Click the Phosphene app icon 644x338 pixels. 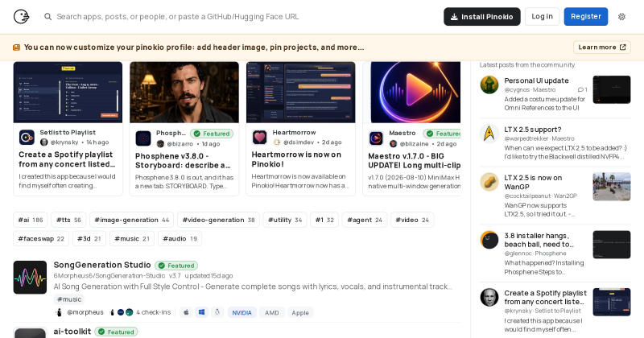point(143,138)
